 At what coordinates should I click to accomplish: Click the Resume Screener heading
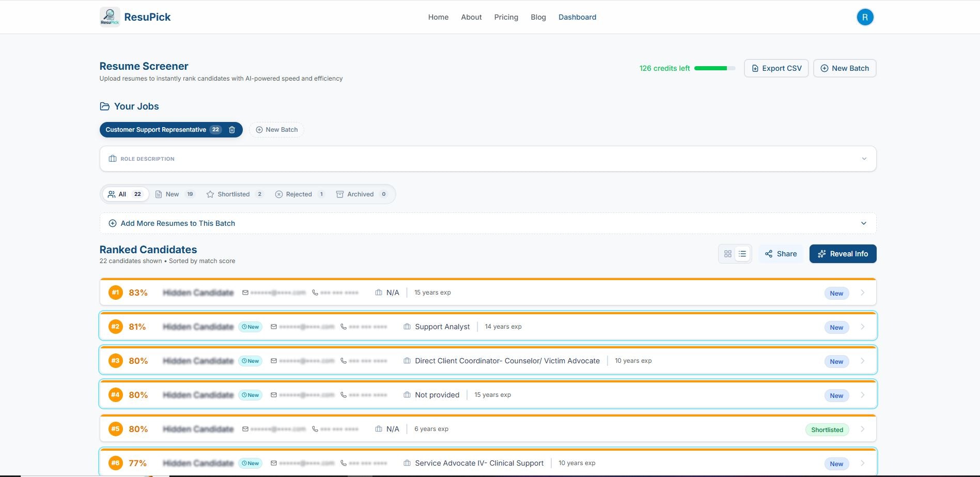point(144,66)
